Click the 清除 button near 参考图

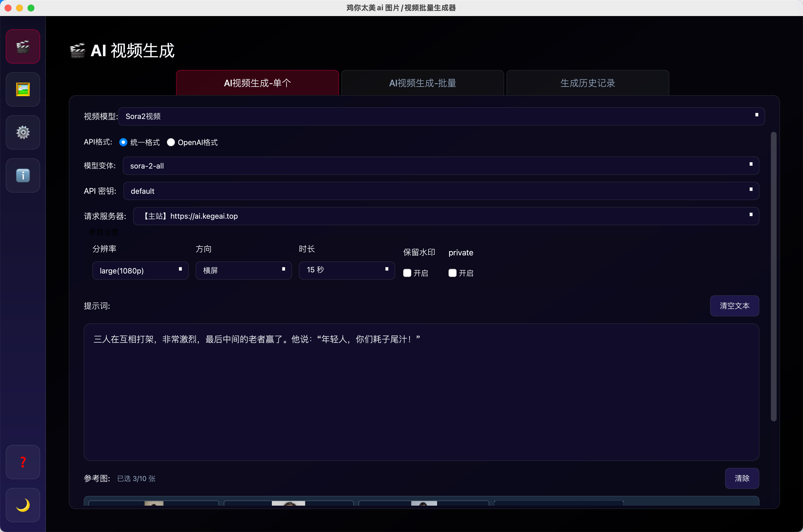click(x=742, y=478)
